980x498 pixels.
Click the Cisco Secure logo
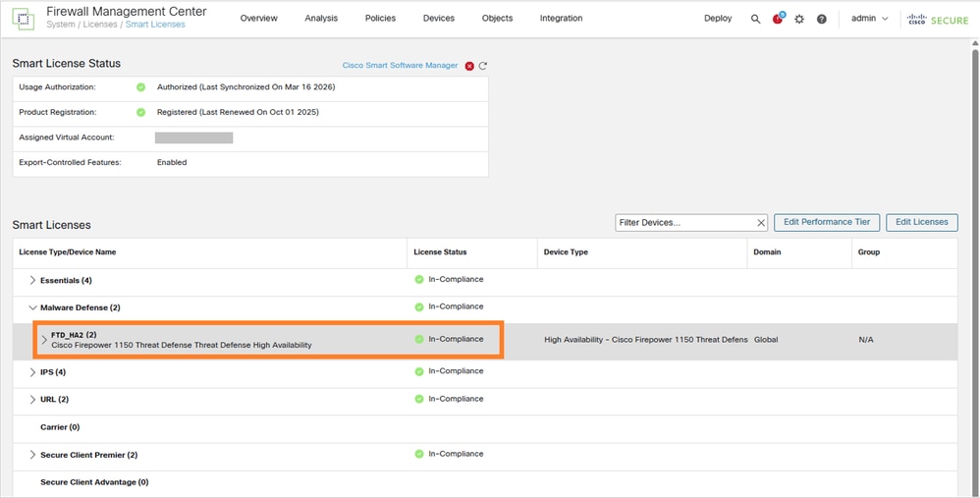coord(938,20)
